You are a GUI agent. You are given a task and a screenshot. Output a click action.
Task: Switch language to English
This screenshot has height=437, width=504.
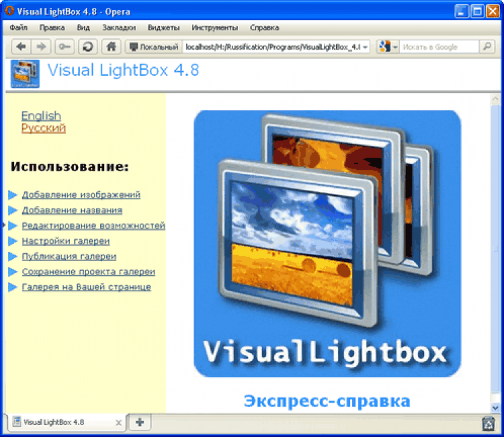pyautogui.click(x=41, y=115)
